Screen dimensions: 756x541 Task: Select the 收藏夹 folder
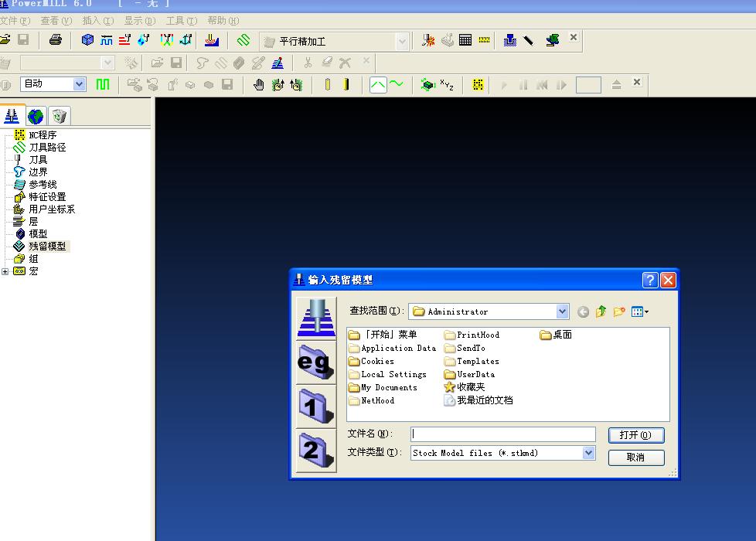(465, 387)
